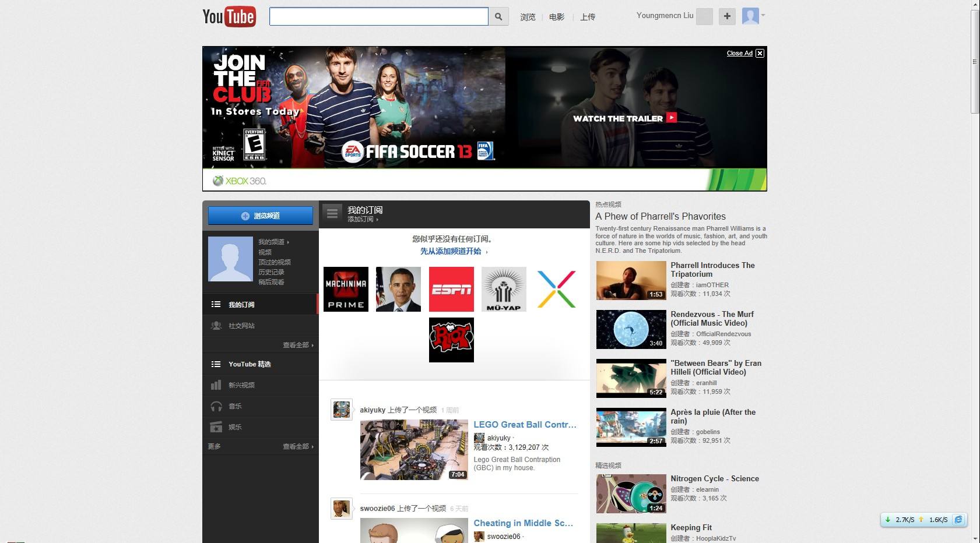Image resolution: width=980 pixels, height=543 pixels.
Task: Click the Close Ad link
Action: (739, 53)
